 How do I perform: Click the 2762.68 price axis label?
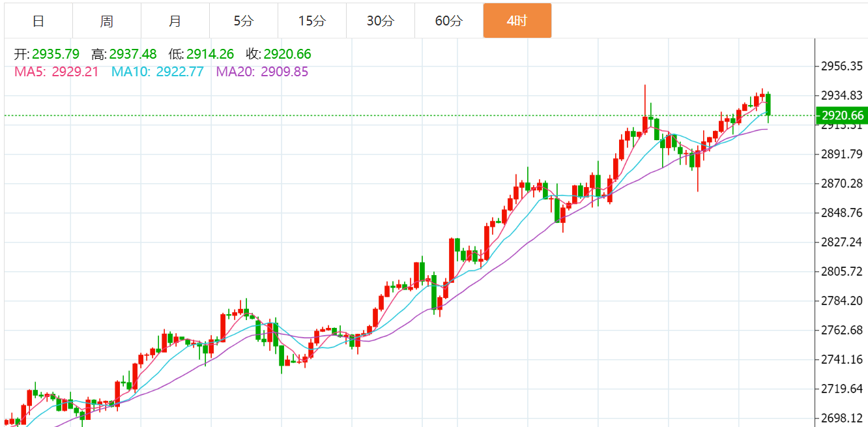click(843, 331)
